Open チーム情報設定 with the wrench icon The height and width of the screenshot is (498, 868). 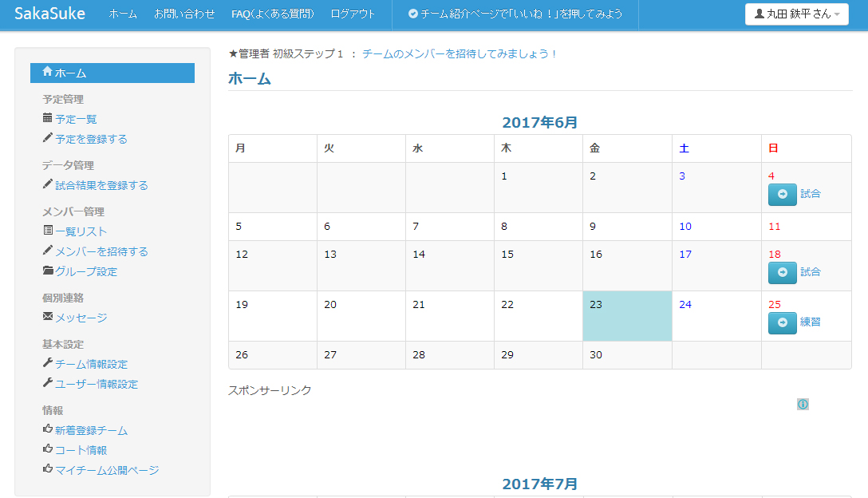point(91,364)
